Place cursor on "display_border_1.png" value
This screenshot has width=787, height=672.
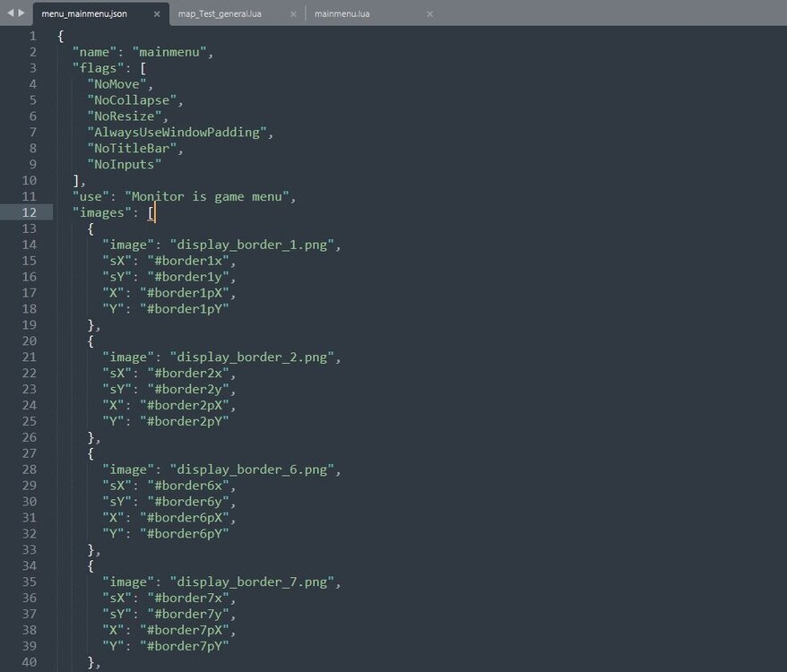coord(255,245)
